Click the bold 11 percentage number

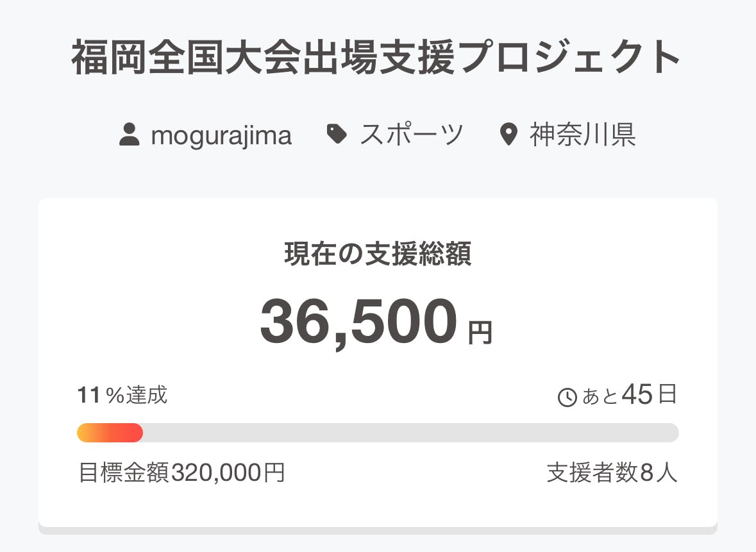pos(89,396)
